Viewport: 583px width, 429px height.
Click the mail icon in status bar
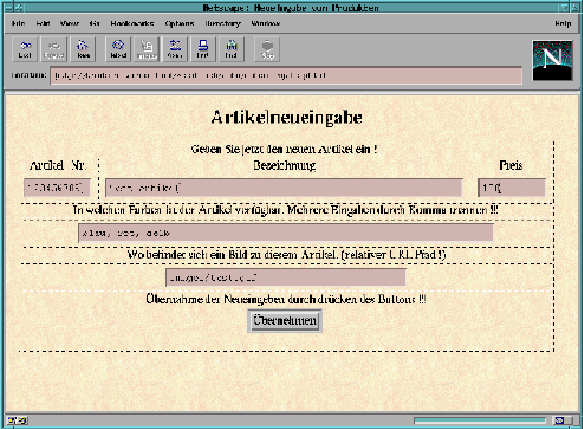tap(561, 420)
